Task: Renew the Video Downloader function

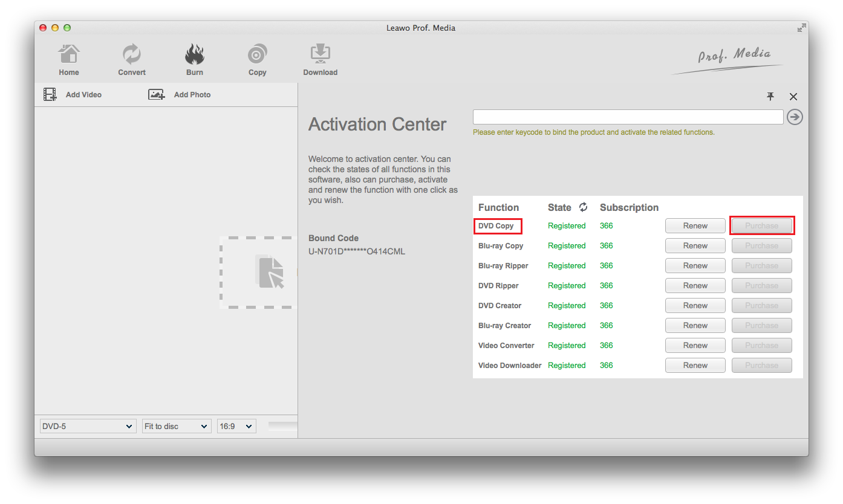Action: click(695, 366)
